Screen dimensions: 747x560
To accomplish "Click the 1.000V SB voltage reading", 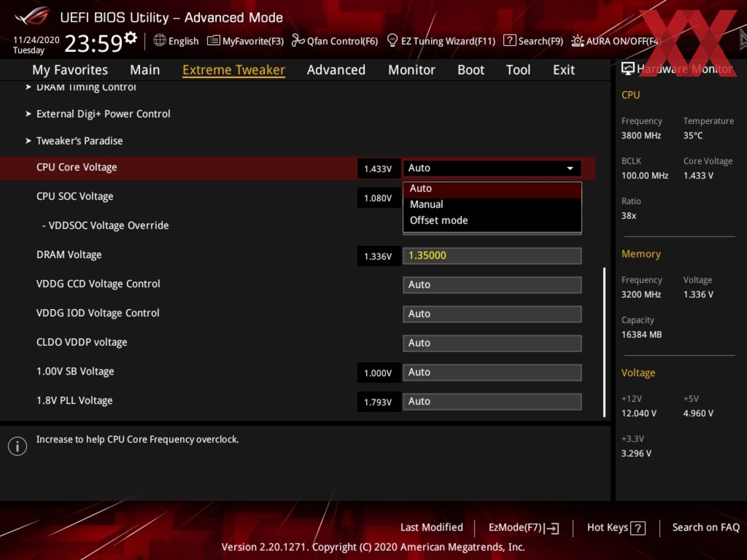I will pos(378,373).
